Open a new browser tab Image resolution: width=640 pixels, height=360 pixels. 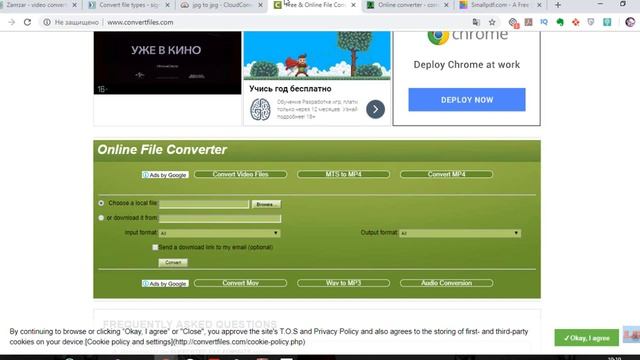click(558, 5)
